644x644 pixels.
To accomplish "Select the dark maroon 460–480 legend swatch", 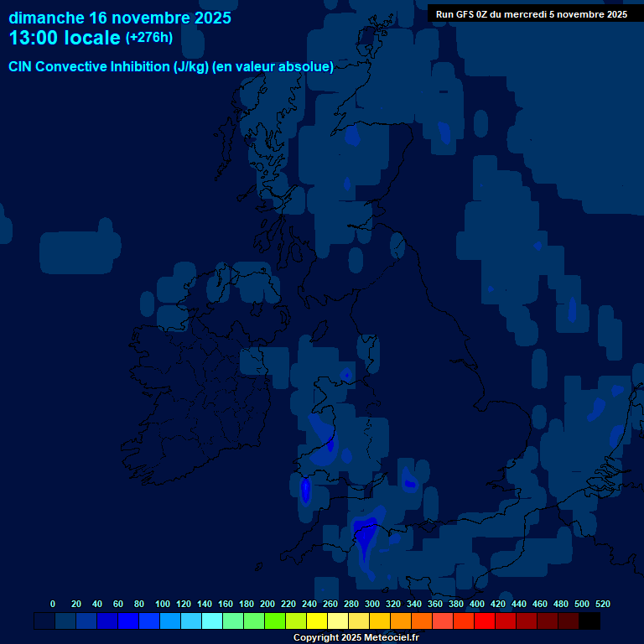I will [548, 621].
